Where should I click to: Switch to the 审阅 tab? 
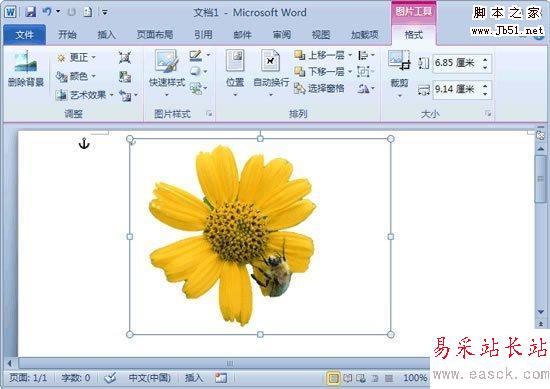point(282,34)
